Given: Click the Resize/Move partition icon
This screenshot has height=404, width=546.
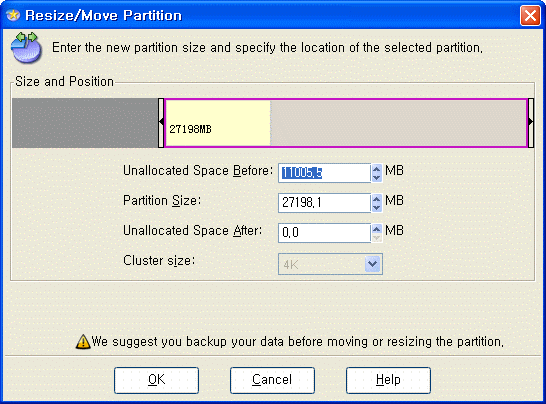Looking at the screenshot, I should [x=26, y=47].
